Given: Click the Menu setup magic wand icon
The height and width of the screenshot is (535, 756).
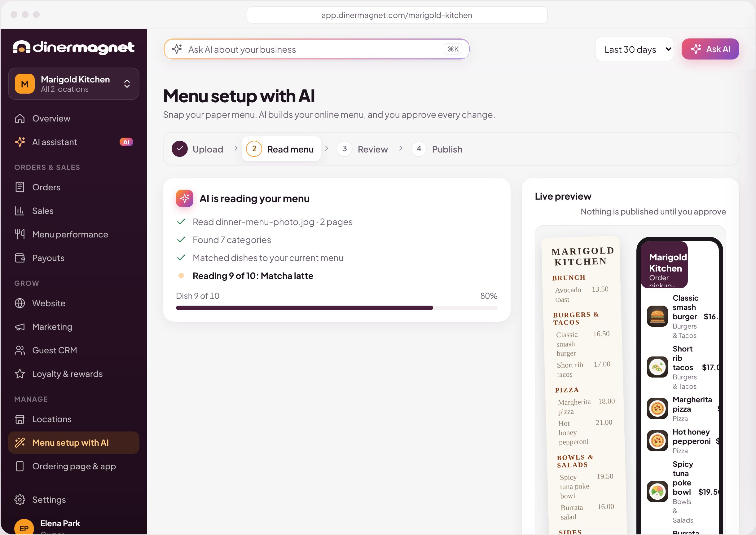Looking at the screenshot, I should (x=20, y=442).
